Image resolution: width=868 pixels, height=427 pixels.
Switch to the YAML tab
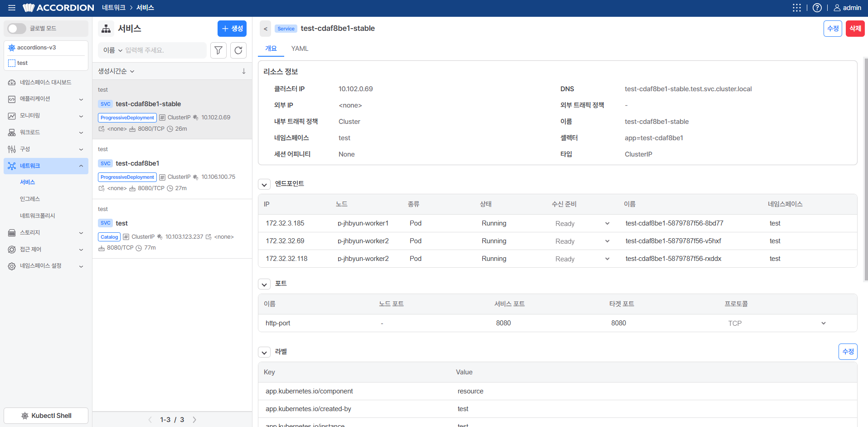(300, 49)
